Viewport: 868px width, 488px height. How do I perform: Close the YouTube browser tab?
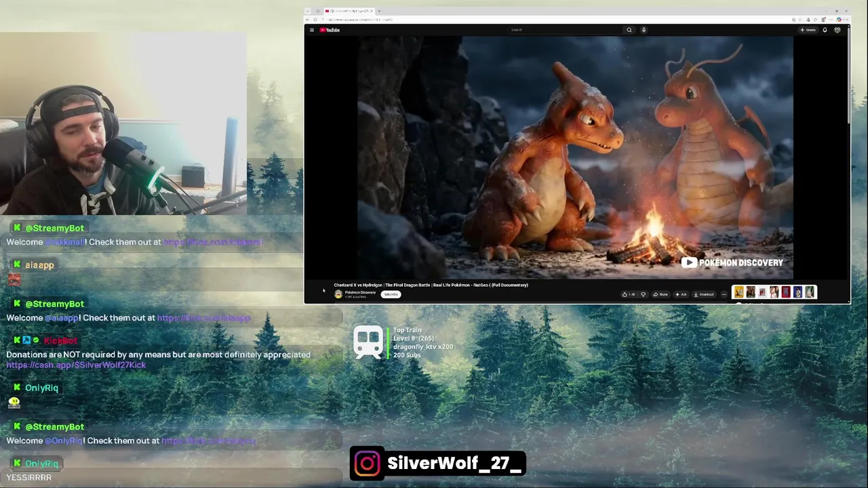click(x=372, y=11)
